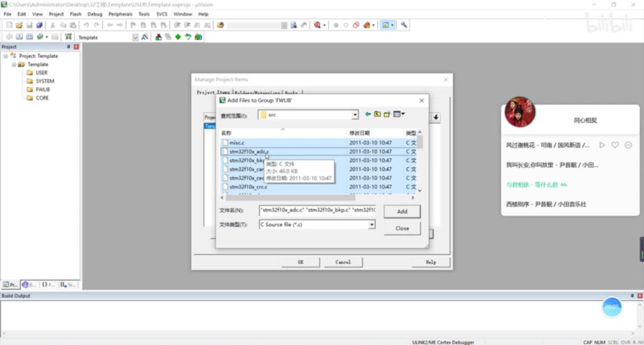Expand the src folder location dropdown

tap(355, 115)
